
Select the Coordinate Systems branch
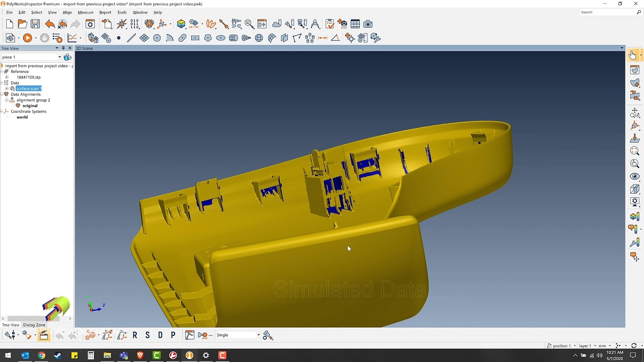[29, 112]
